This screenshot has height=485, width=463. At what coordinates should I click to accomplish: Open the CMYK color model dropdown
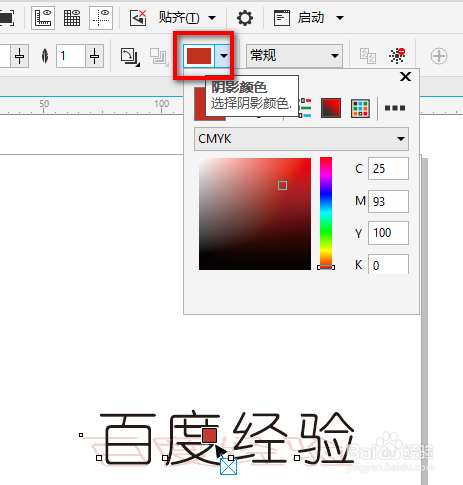(x=301, y=139)
